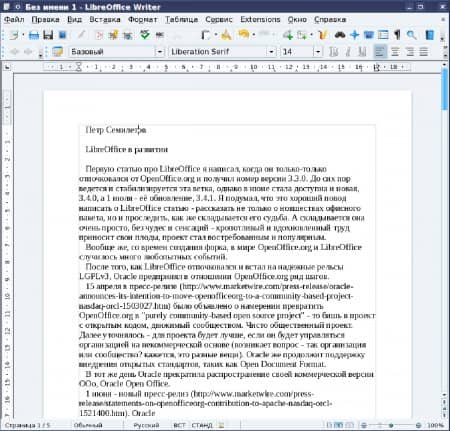The width and height of the screenshot is (450, 431).
Task: Click the 100% zoom value
Action: [x=436, y=425]
